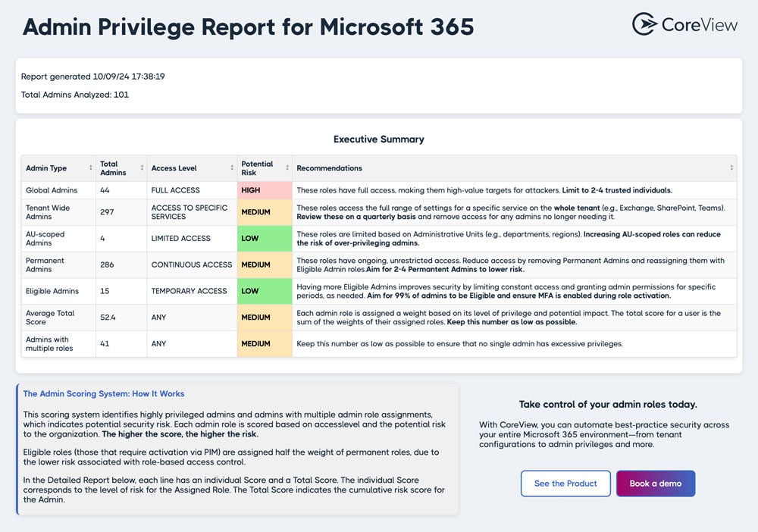Click the sort icon on Potential Risk
The width and height of the screenshot is (758, 532).
[287, 167]
